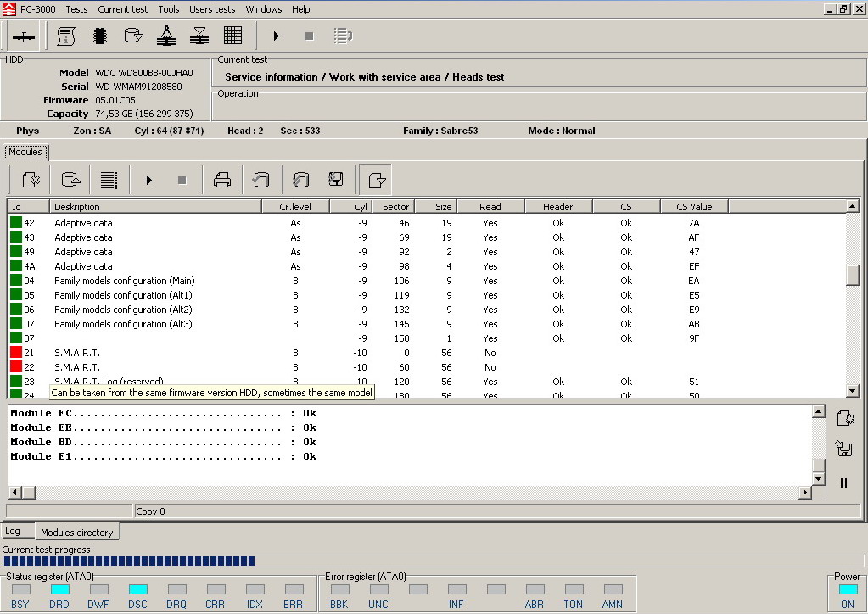
Task: Open the HDD info scroll icon
Action: [x=66, y=36]
